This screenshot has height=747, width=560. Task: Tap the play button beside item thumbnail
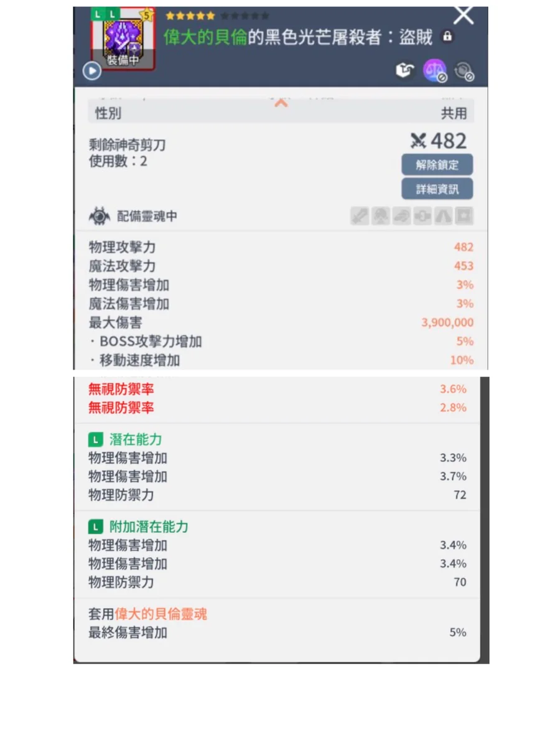(x=92, y=72)
